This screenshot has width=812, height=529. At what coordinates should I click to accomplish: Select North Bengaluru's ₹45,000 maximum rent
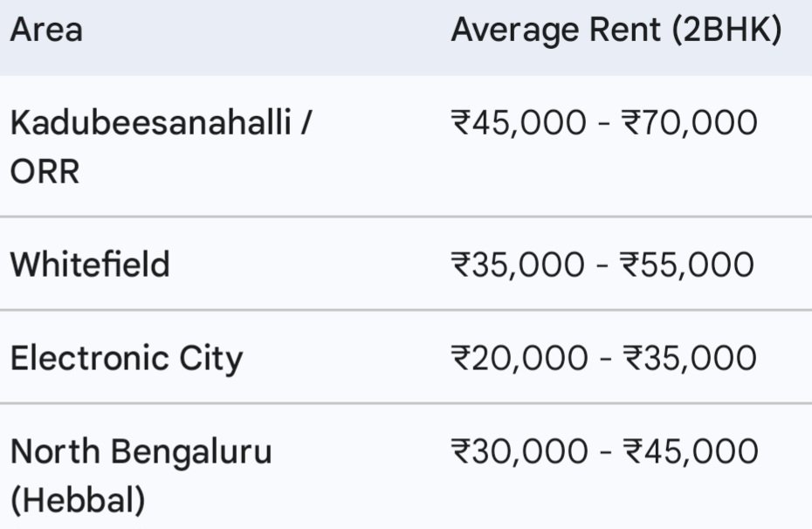pyautogui.click(x=688, y=452)
